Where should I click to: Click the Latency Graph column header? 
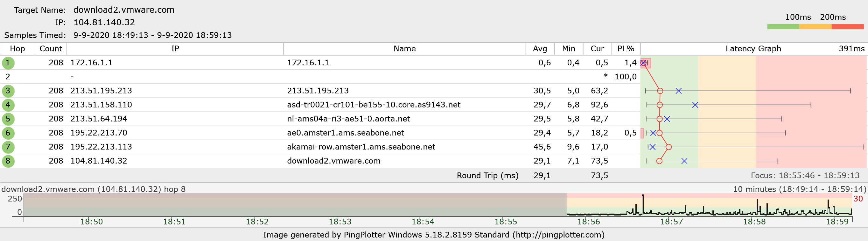click(753, 48)
